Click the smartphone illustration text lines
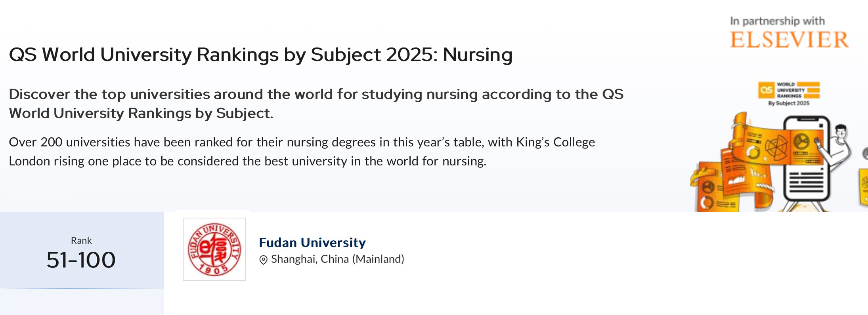This screenshot has height=315, width=868. click(806, 182)
